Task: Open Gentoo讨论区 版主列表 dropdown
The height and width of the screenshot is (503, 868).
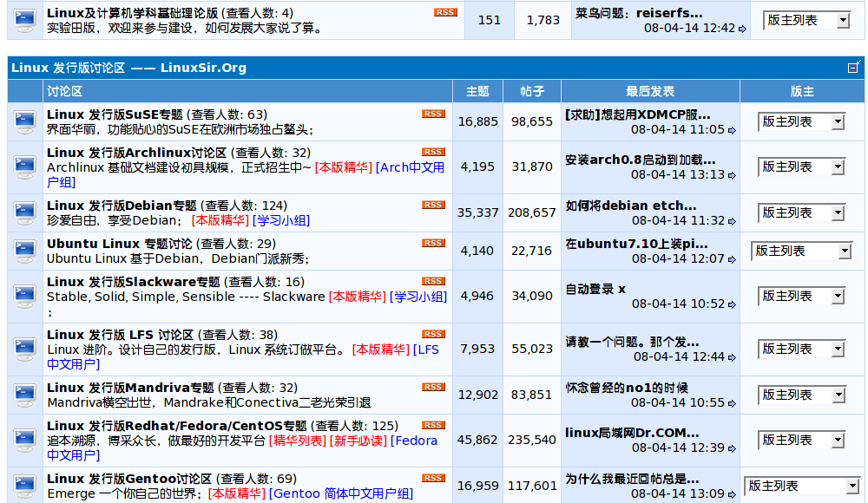Action: [x=801, y=486]
